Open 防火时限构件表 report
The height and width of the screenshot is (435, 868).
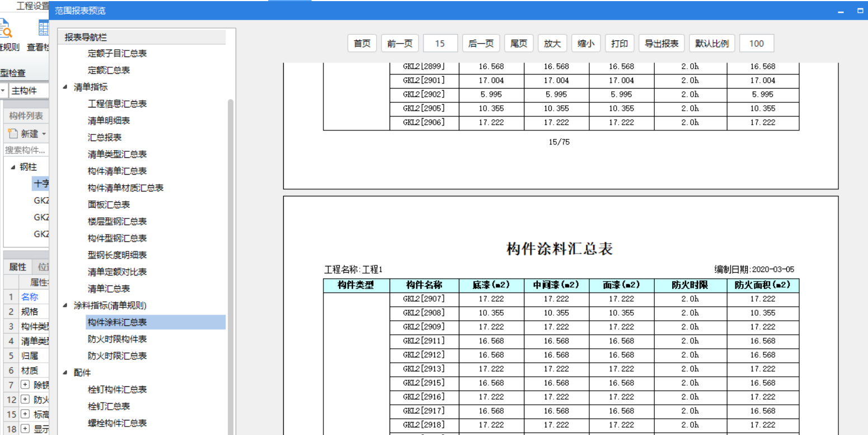click(118, 339)
